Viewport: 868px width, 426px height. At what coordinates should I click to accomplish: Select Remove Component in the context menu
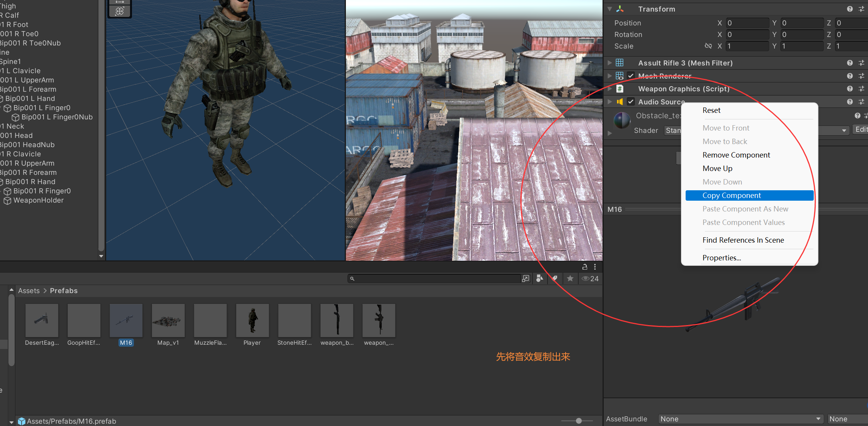749,155
